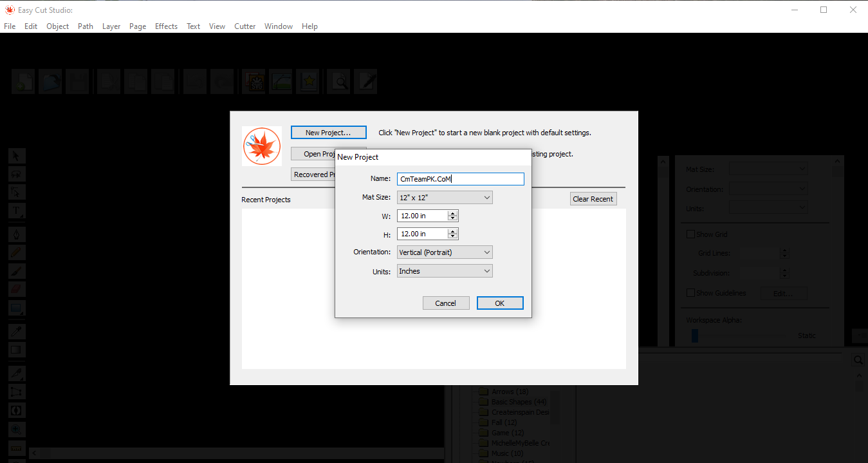Choose the Gradient tool
The image size is (868, 463).
(17, 350)
